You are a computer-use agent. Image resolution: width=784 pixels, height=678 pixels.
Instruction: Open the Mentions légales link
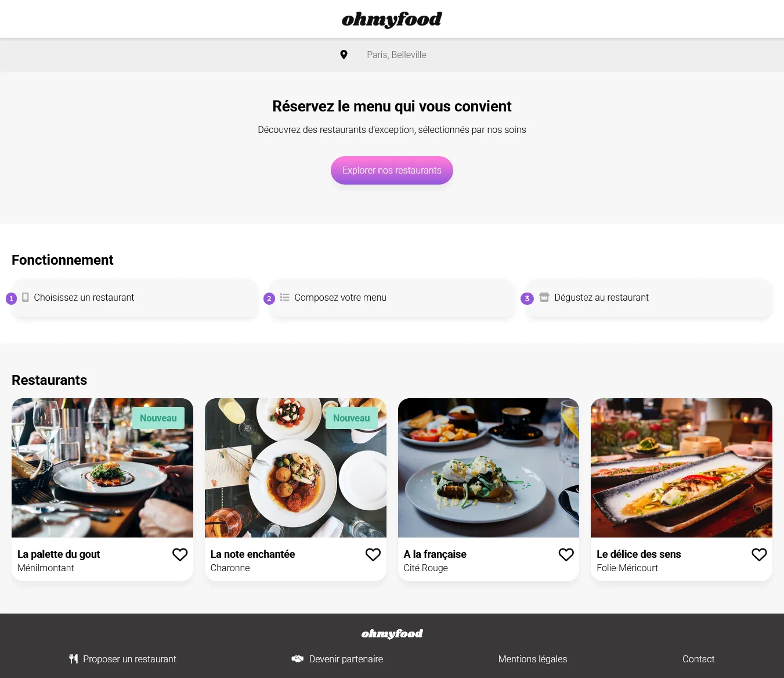[533, 659]
